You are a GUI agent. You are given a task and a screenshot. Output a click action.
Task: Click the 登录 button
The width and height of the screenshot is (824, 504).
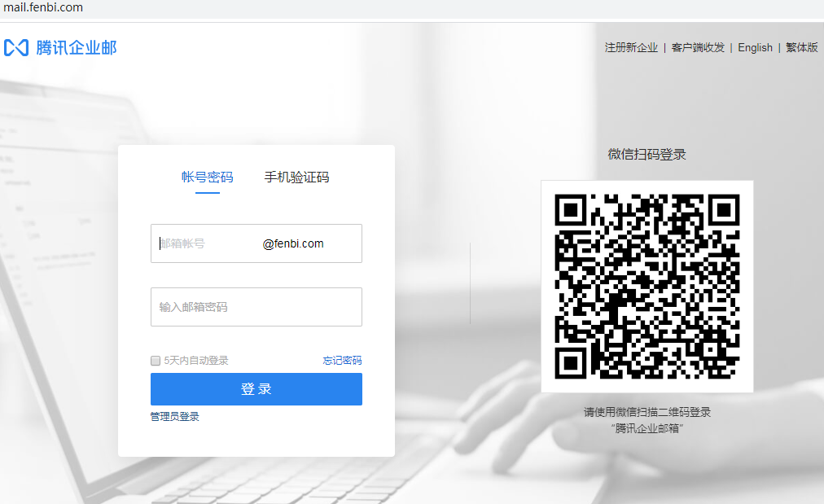tap(256, 388)
